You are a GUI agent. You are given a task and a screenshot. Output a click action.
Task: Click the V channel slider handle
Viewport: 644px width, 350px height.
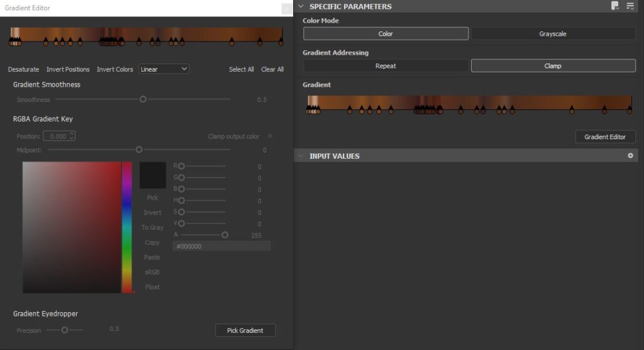182,223
